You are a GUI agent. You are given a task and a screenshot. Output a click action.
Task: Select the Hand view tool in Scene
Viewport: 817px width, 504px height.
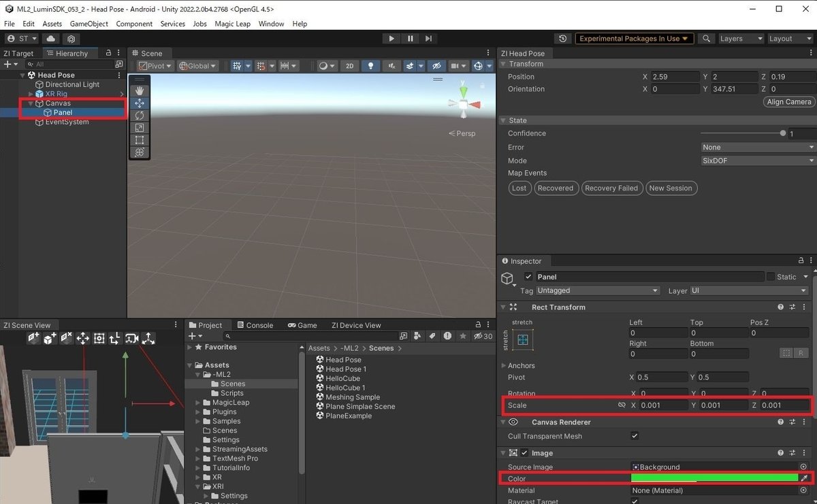point(140,90)
